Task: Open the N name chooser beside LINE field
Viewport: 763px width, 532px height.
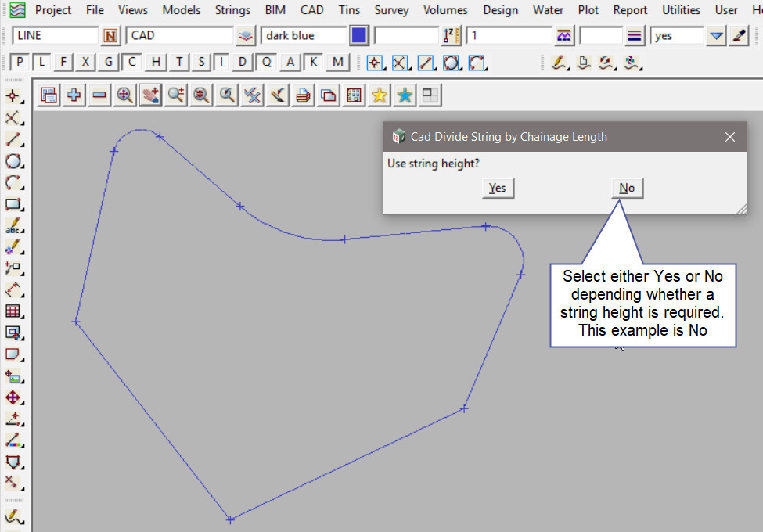Action: [111, 36]
